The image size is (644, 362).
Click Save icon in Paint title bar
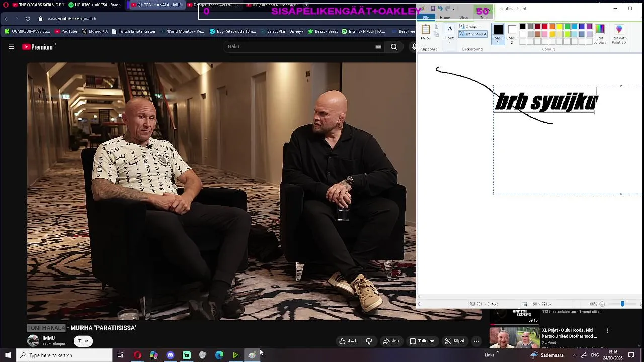point(433,9)
